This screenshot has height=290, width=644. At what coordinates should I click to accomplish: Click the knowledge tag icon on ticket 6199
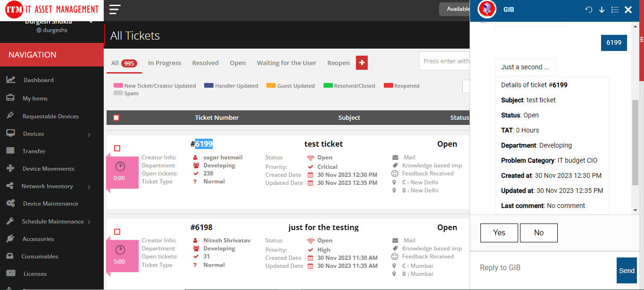point(395,166)
